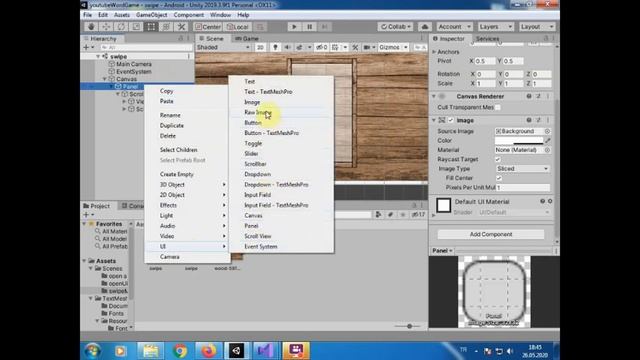Screen dimensions: 640x360
Task: Open Chrome from the taskbar
Action: coord(180,351)
